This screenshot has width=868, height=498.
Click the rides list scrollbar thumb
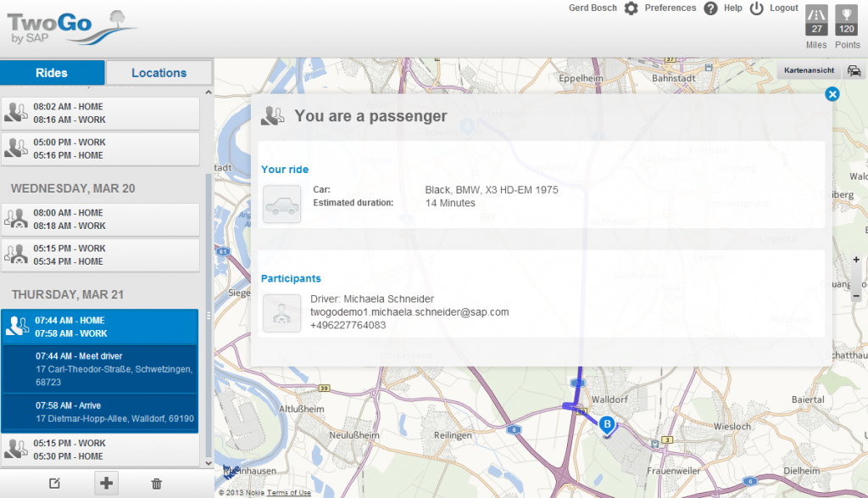(209, 316)
